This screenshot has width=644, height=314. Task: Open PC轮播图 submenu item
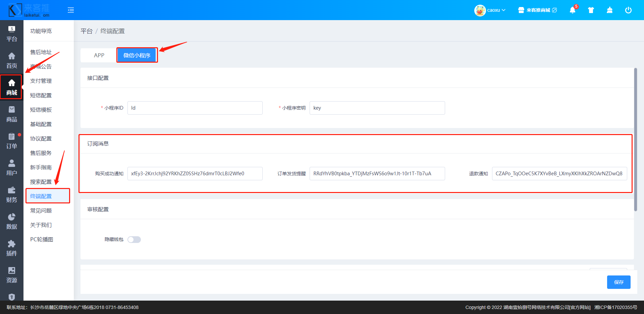tap(42, 239)
